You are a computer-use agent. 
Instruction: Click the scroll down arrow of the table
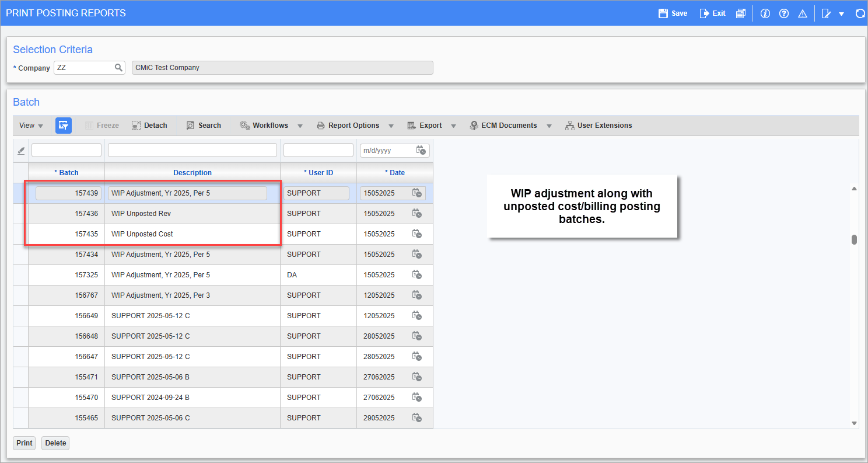855,423
